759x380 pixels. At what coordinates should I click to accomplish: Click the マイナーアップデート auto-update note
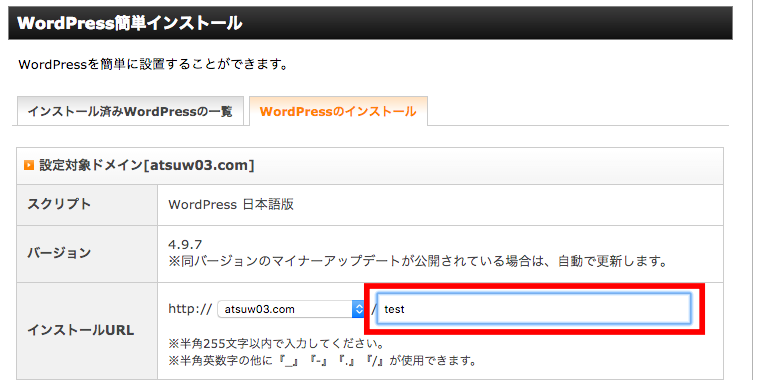tap(418, 262)
